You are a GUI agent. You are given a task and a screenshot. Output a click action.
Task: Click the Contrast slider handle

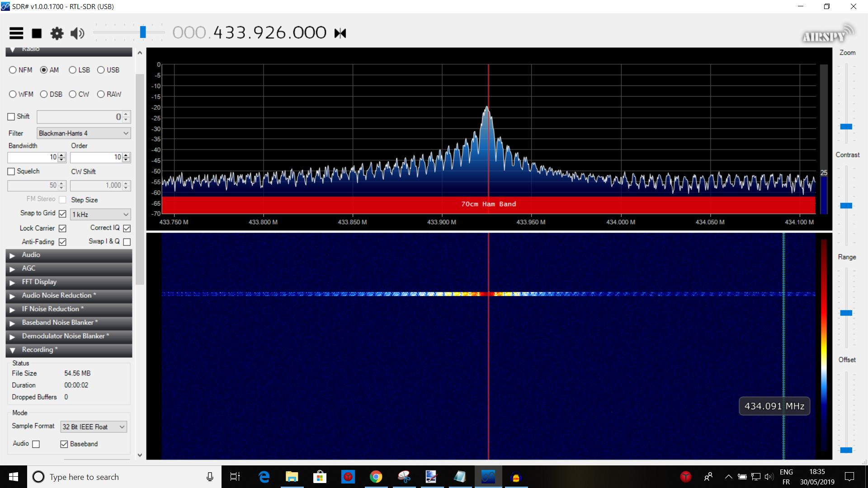pos(846,206)
